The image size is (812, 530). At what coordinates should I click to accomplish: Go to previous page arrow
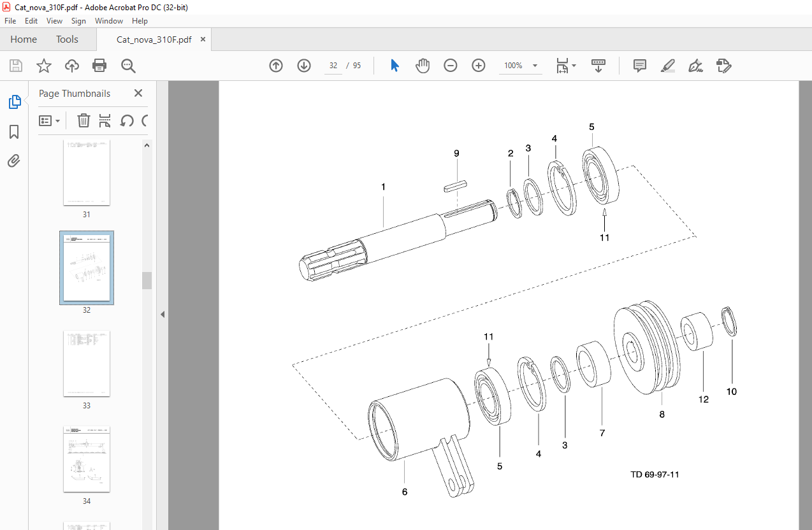click(276, 66)
